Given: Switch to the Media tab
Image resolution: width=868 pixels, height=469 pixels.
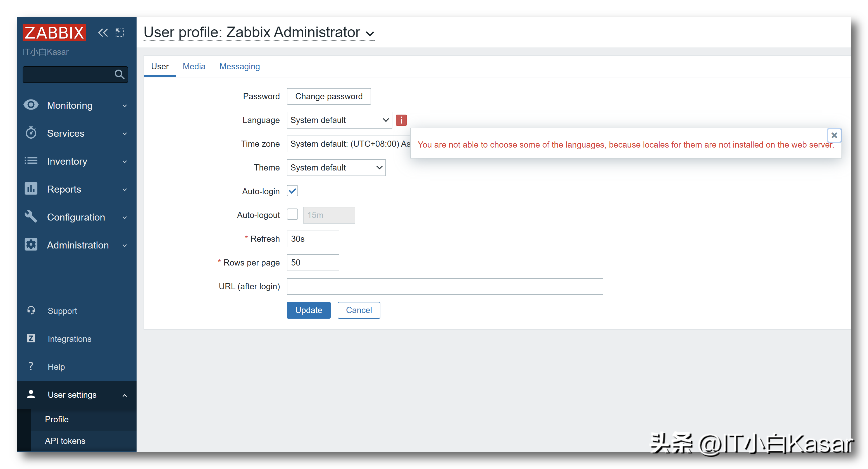Looking at the screenshot, I should [194, 67].
